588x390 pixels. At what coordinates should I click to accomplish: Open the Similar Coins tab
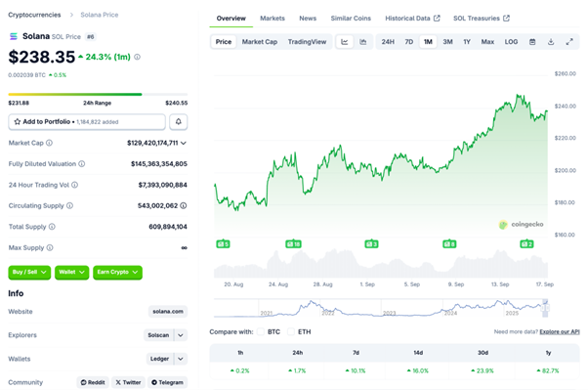[x=351, y=18]
